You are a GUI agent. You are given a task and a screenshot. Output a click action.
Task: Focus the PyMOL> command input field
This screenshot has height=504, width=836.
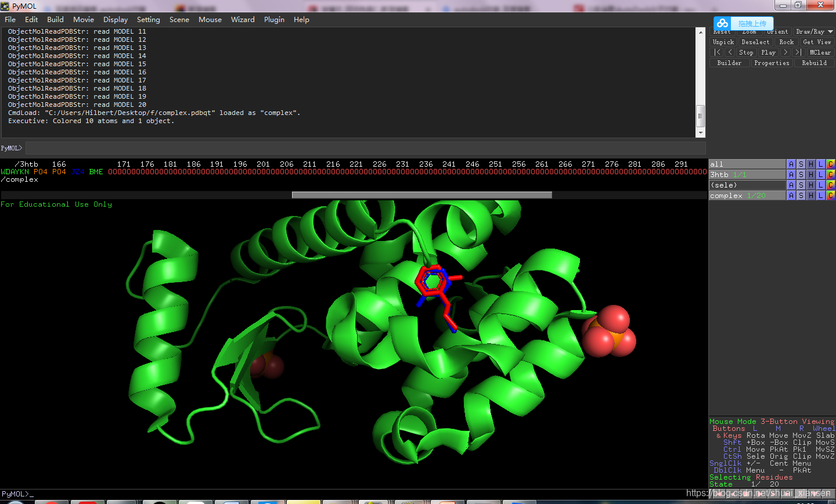pos(365,148)
